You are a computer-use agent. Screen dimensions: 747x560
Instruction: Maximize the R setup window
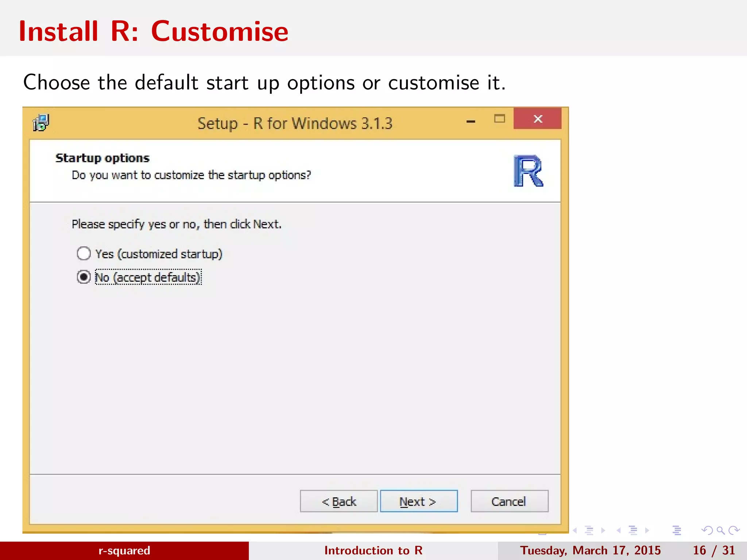click(x=500, y=119)
